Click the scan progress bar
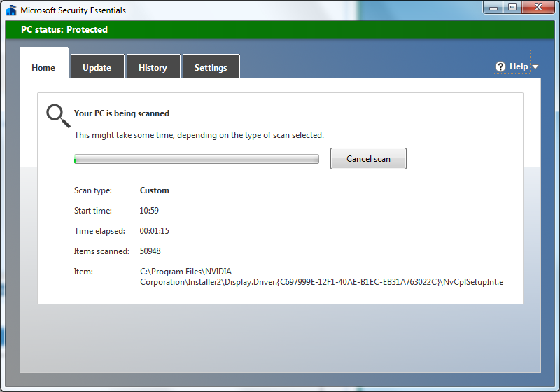The height and width of the screenshot is (392, 560). pyautogui.click(x=197, y=159)
